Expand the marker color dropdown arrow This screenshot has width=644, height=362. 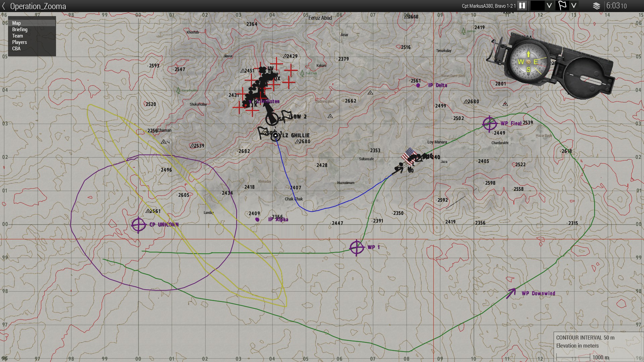coord(549,6)
